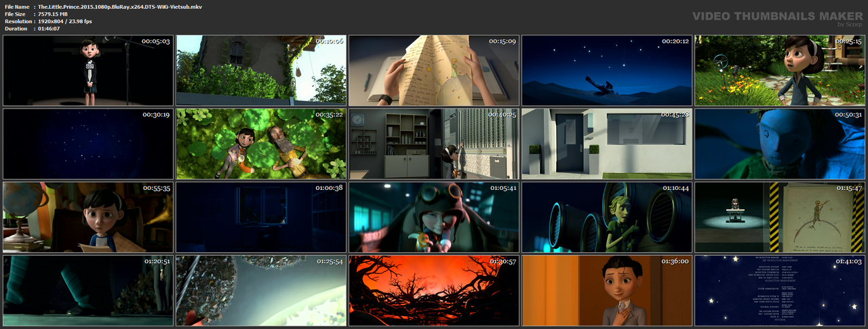Image resolution: width=868 pixels, height=329 pixels.
Task: Select the 00:25:15 thumbnail of girl in garden
Action: [780, 71]
